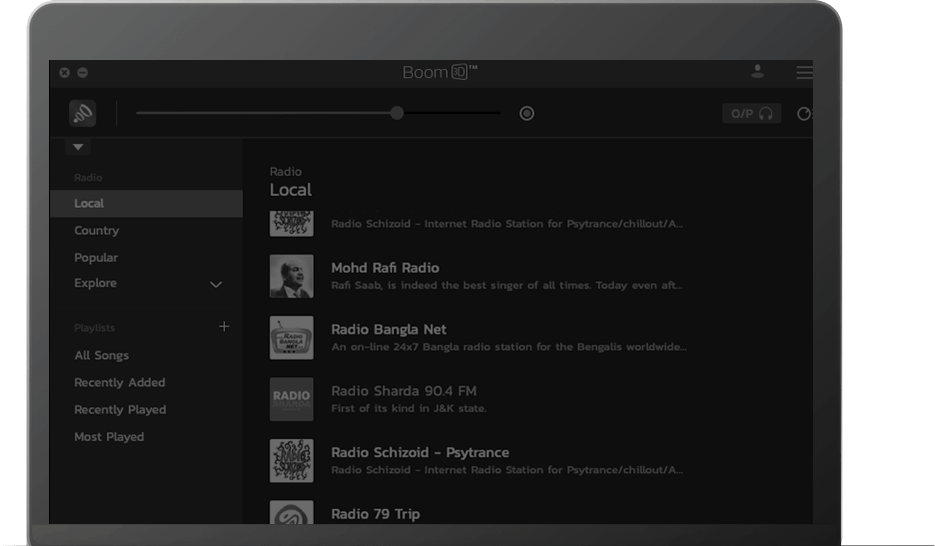Viewport: 935px width, 546px height.
Task: Click the 'Rafi Saab, is indeed the best singer' description
Action: point(507,286)
